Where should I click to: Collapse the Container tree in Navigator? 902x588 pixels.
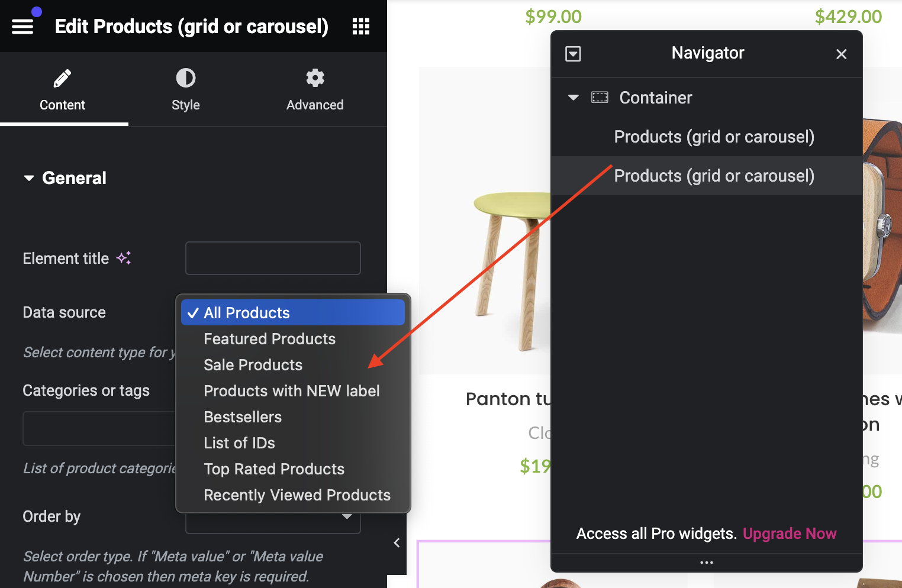[x=573, y=98]
